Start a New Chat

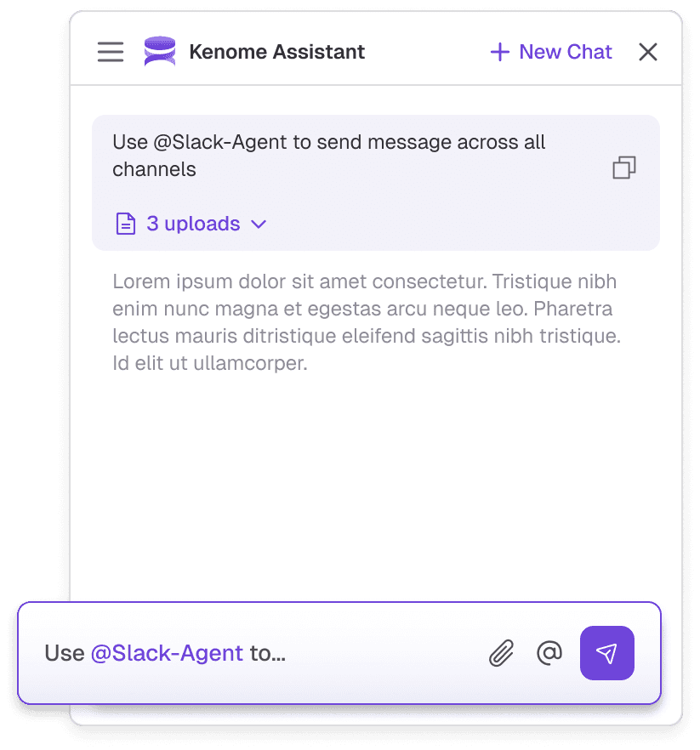click(x=551, y=52)
